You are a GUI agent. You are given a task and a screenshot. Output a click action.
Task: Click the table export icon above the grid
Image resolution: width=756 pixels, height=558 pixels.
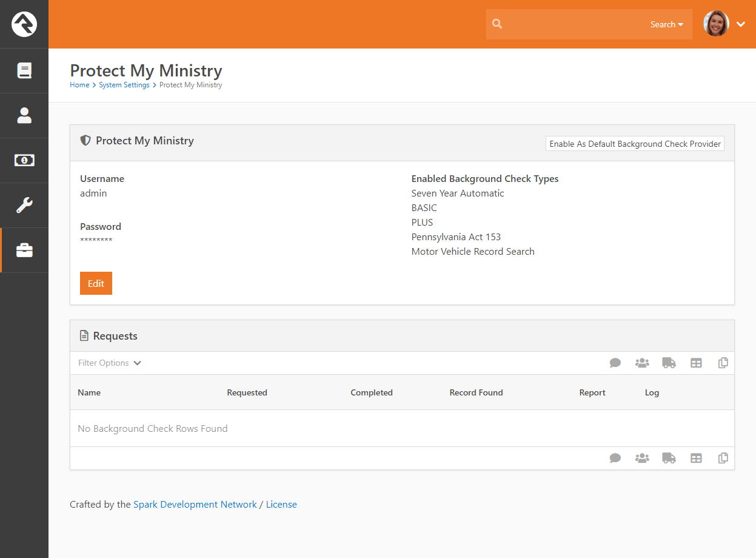tap(696, 363)
